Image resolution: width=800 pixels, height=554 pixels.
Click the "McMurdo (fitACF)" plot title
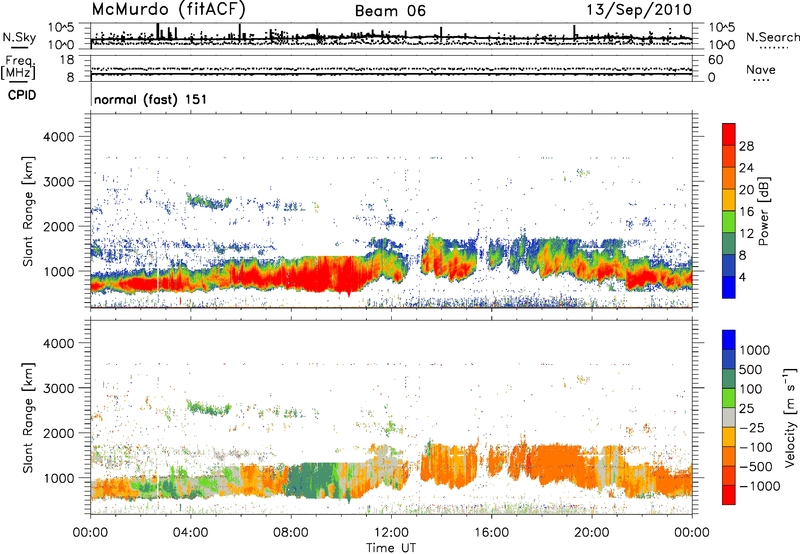169,9
